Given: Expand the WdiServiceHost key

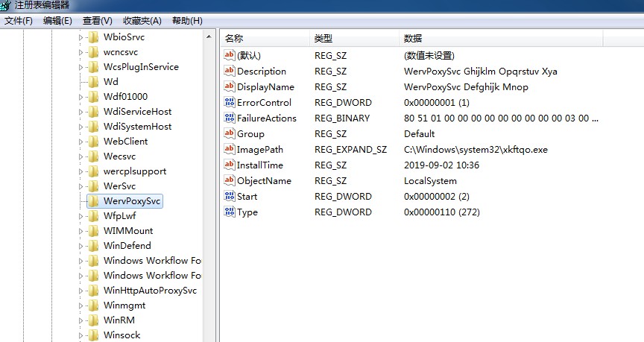Looking at the screenshot, I should (80, 112).
